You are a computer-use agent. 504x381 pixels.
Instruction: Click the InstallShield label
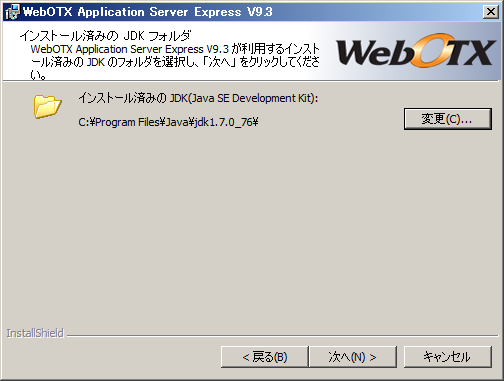coord(35,333)
